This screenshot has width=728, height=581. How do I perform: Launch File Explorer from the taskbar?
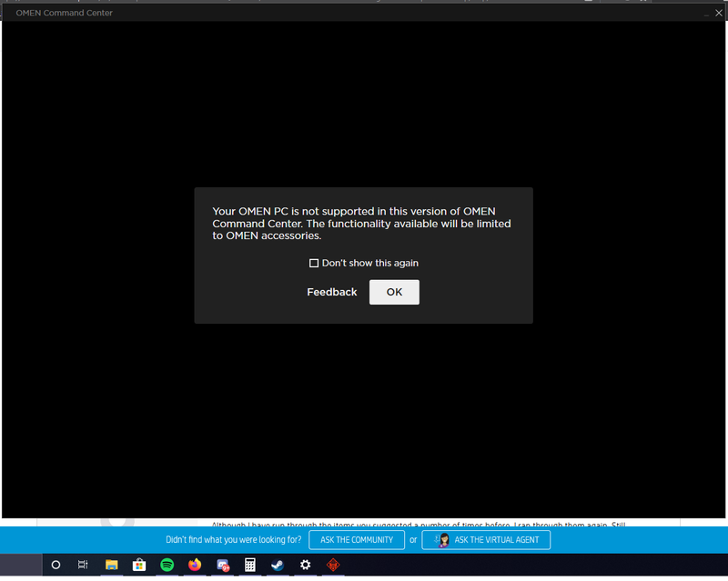click(x=111, y=565)
